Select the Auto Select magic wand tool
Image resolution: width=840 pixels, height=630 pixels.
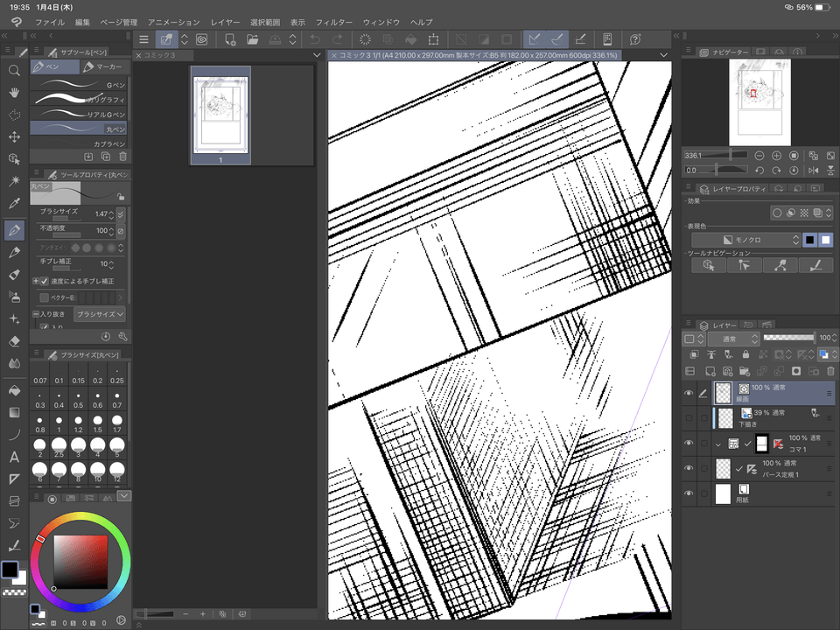coord(14,181)
